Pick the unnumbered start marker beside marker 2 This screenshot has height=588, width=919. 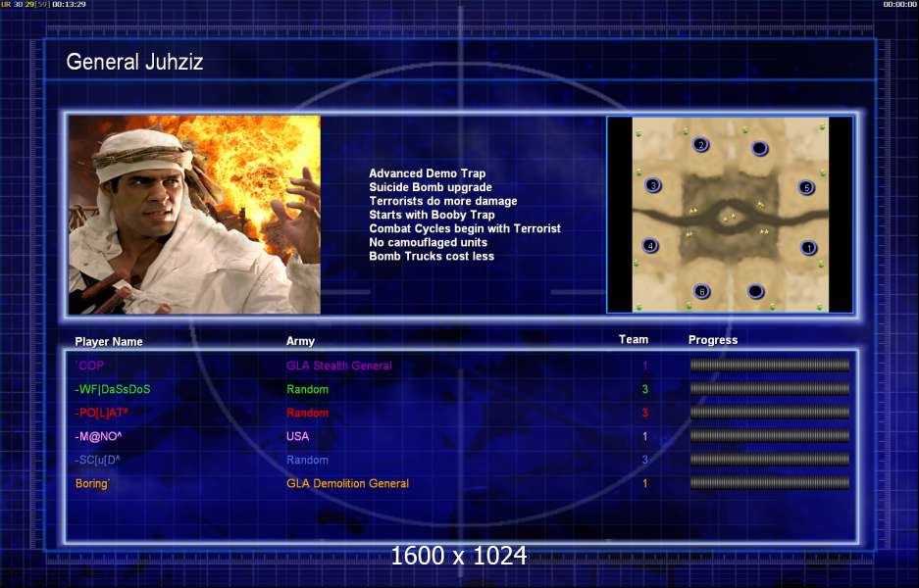click(x=759, y=148)
